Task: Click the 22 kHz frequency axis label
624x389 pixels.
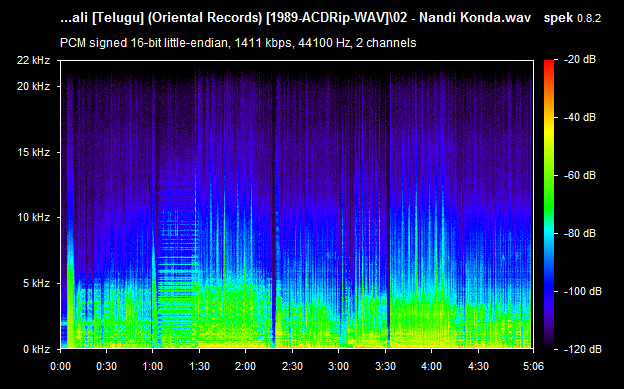Action: pos(33,61)
